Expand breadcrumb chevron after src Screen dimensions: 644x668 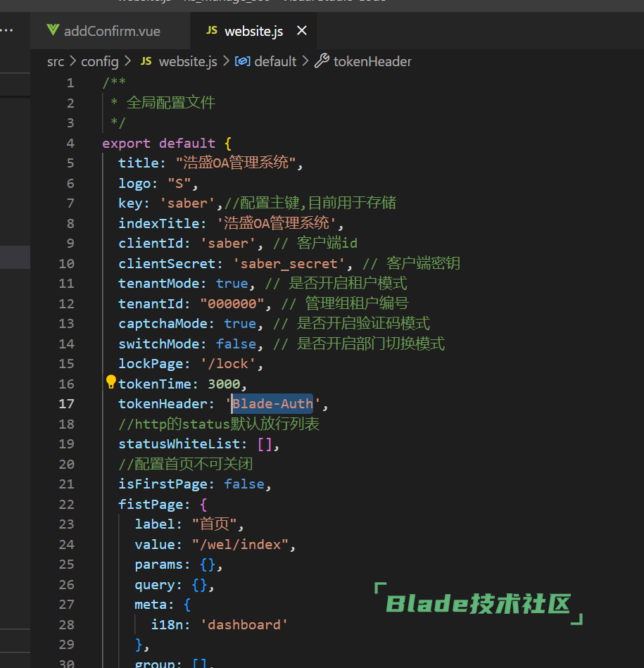tap(72, 61)
